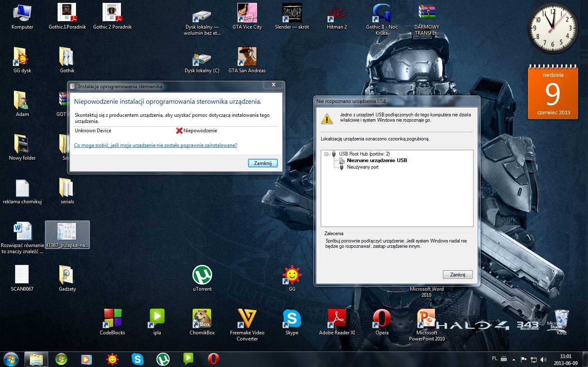Select 41987_pulapka image file

[67, 235]
